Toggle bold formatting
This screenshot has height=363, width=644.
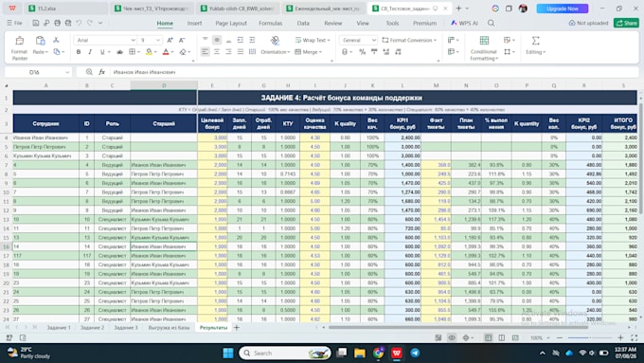(x=79, y=52)
